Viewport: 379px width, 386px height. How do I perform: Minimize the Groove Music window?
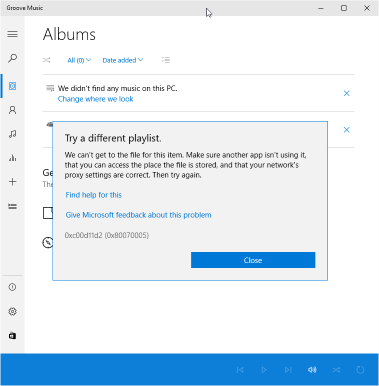click(321, 8)
